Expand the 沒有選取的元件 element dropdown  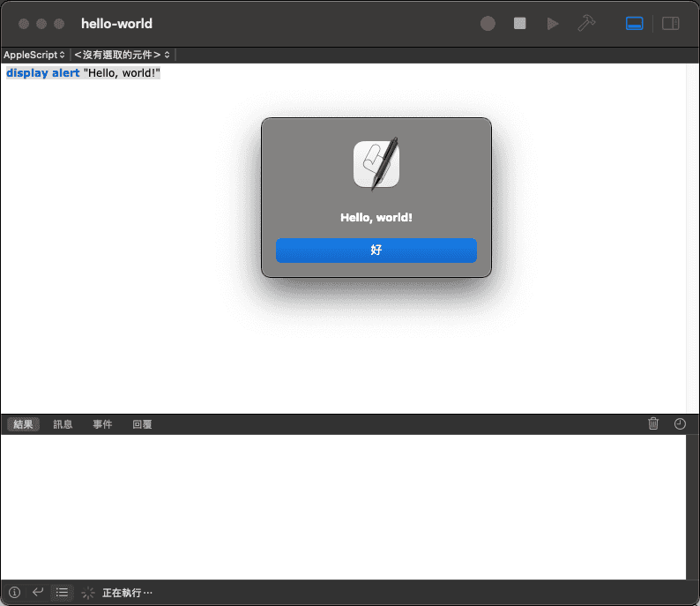pyautogui.click(x=122, y=55)
